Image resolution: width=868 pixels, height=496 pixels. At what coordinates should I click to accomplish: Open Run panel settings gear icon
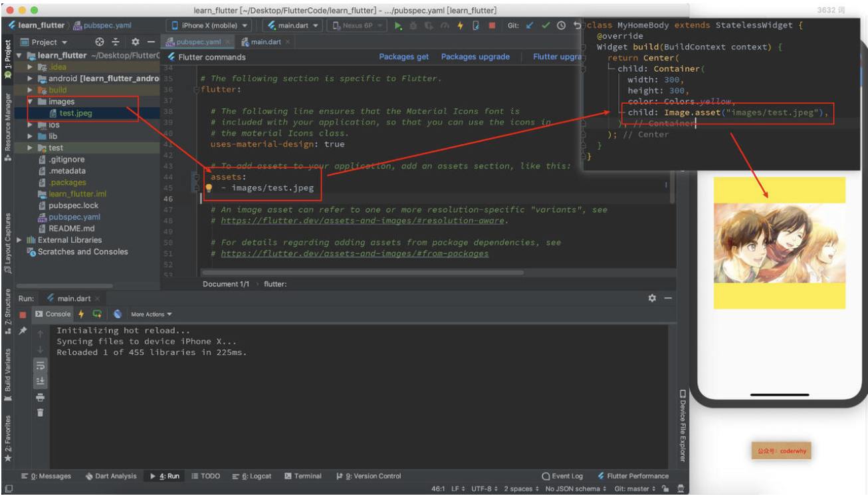pyautogui.click(x=652, y=299)
